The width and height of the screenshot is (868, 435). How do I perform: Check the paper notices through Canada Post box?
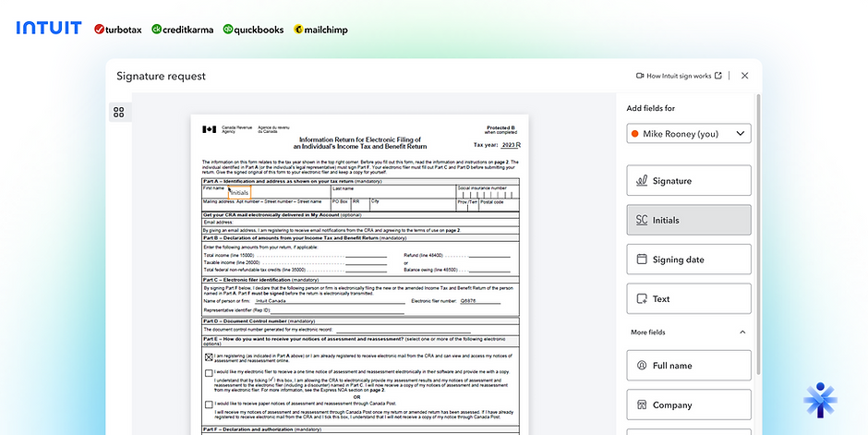click(209, 405)
